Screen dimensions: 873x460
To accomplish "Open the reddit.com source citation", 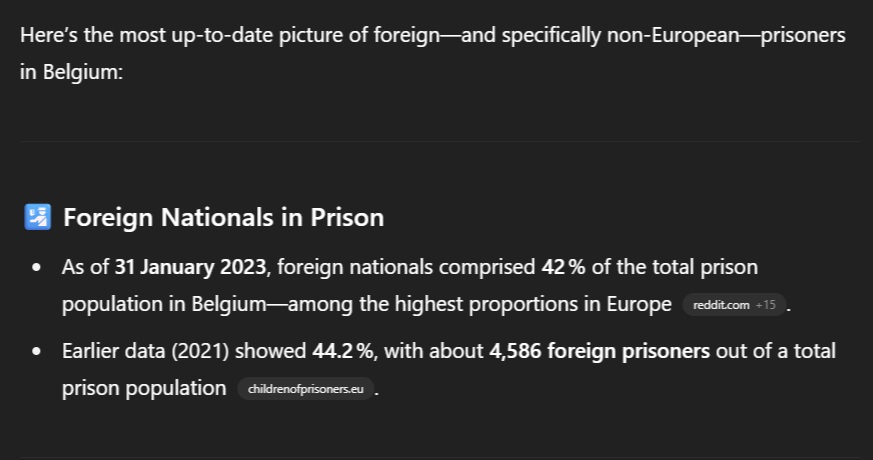I will click(x=720, y=305).
